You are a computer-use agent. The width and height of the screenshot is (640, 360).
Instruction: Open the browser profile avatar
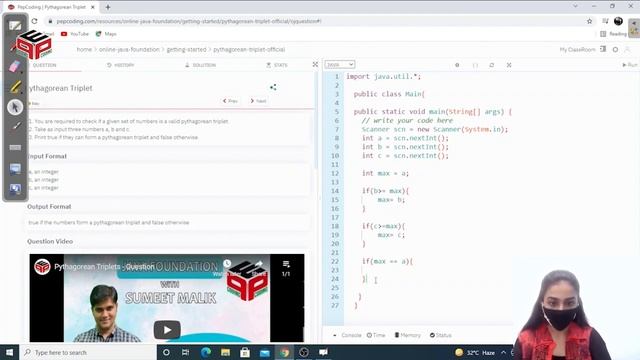[618, 21]
